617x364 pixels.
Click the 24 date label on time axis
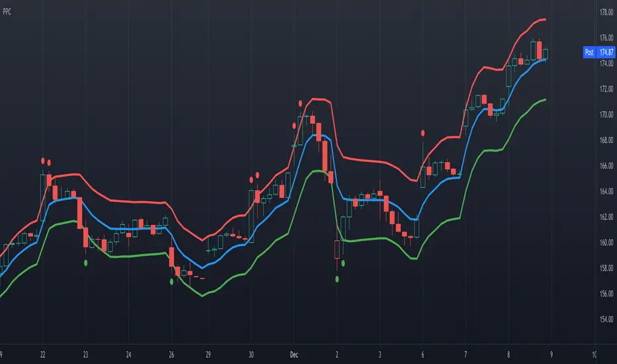(x=128, y=355)
